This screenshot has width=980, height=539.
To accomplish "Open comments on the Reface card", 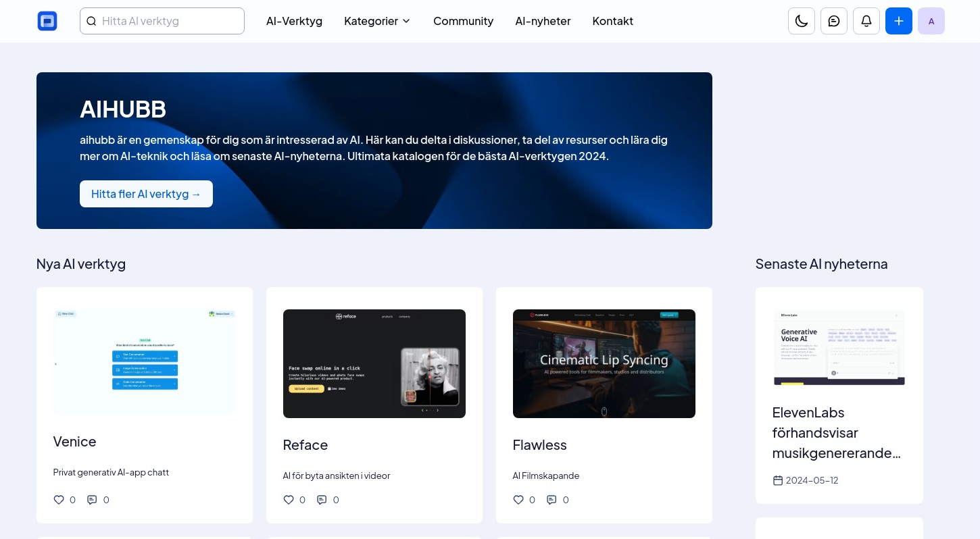I will (x=322, y=500).
